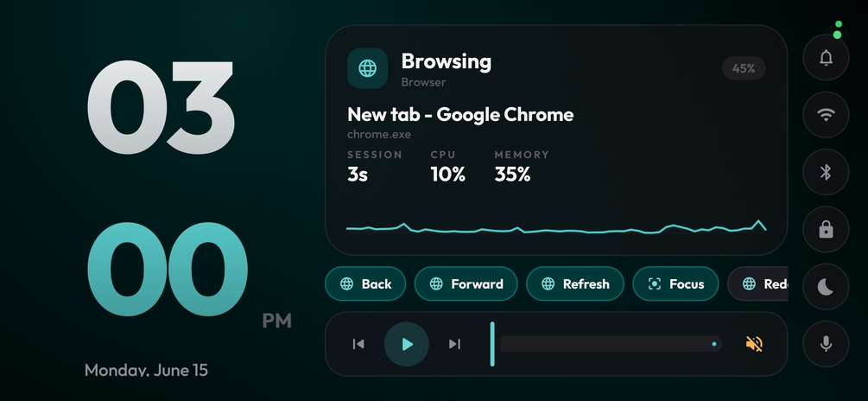Open the notifications bell icon
The width and height of the screenshot is (868, 401).
tap(826, 57)
